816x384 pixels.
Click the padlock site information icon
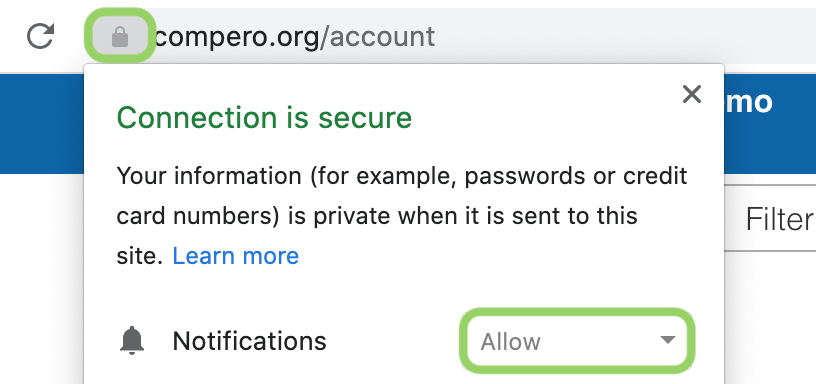120,36
